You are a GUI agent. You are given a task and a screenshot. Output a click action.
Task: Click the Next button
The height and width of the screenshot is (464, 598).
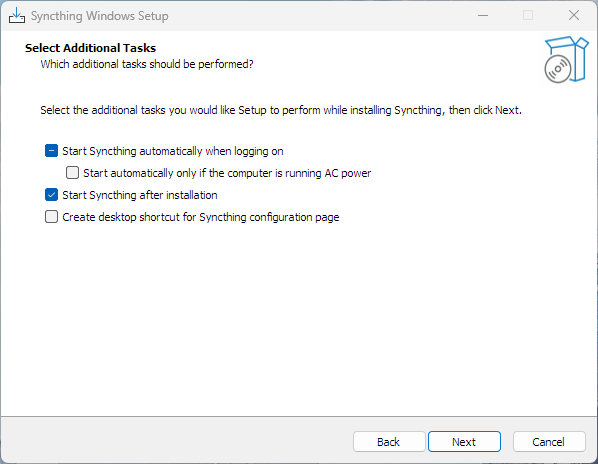pos(464,442)
